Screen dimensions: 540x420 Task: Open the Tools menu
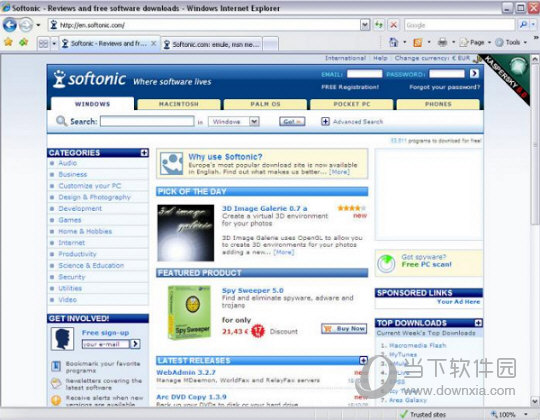coord(511,42)
